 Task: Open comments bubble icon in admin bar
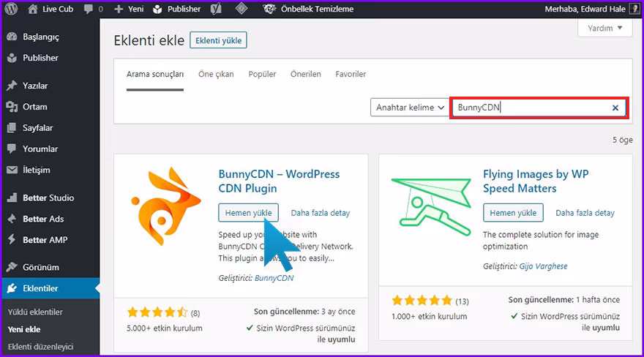tap(88, 9)
